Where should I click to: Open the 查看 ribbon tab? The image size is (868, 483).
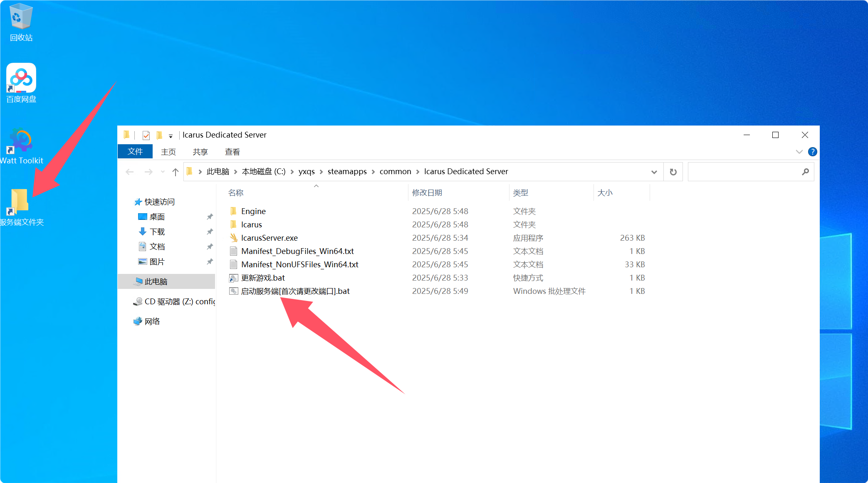pos(232,152)
